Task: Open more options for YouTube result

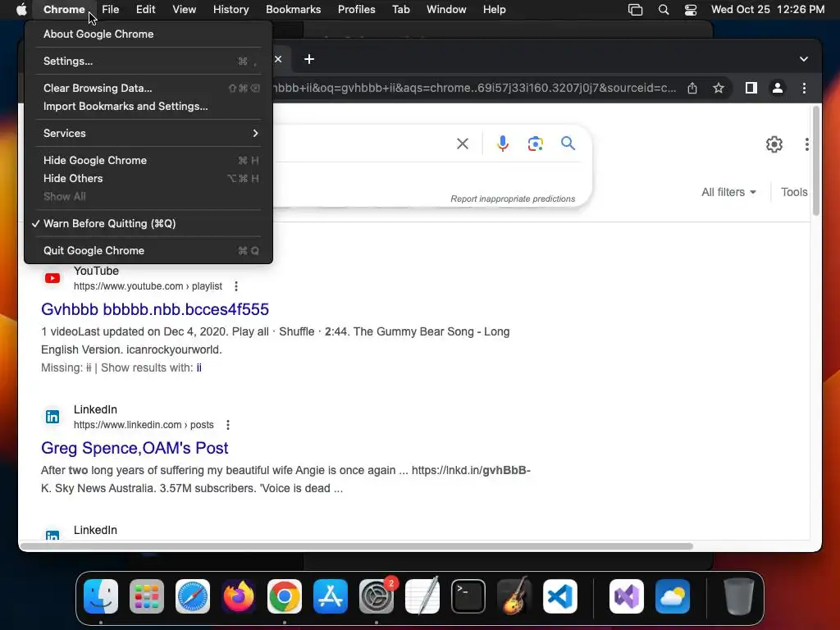Action: [235, 286]
